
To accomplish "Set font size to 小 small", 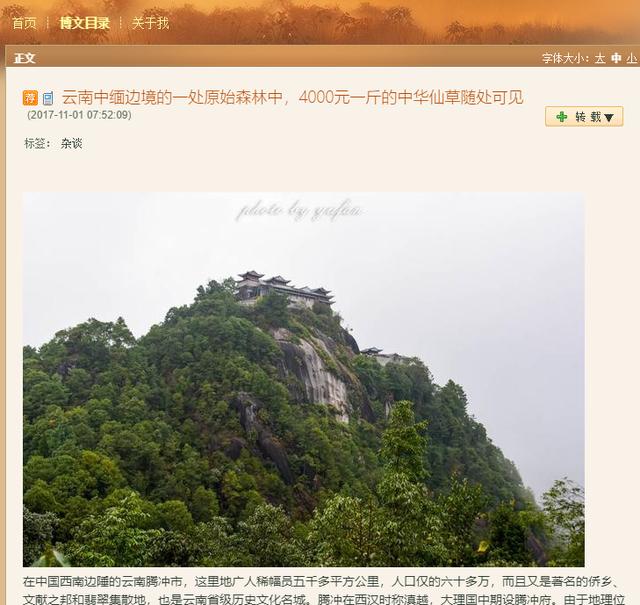I will click(631, 58).
